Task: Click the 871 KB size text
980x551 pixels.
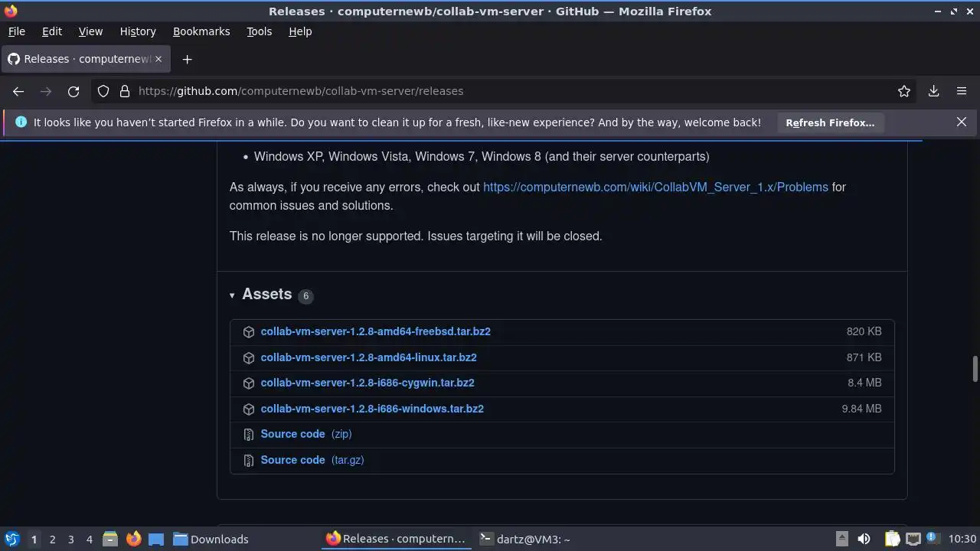Action: [x=864, y=357]
